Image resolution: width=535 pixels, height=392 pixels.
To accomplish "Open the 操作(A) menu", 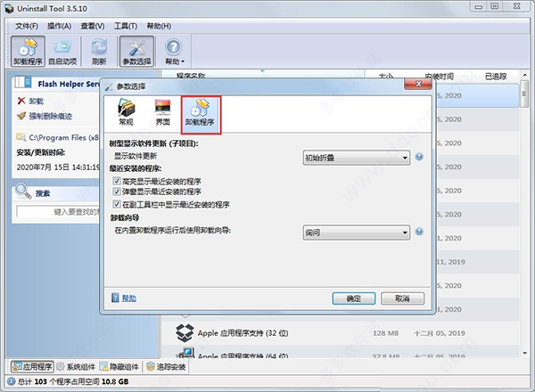I will click(x=59, y=26).
